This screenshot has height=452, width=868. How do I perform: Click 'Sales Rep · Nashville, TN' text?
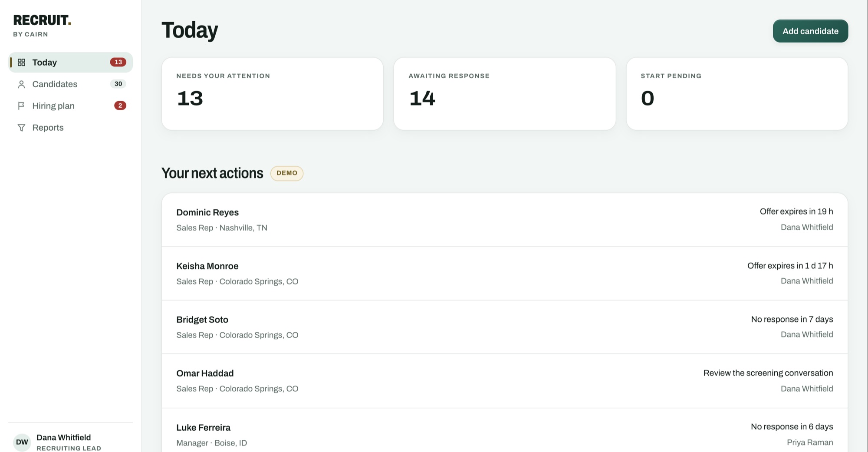point(222,228)
